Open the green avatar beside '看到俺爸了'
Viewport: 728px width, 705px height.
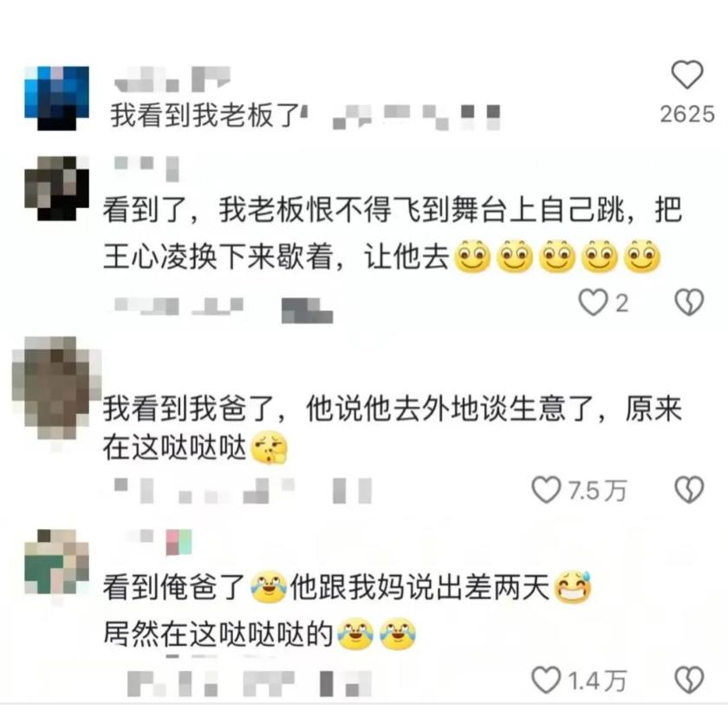pyautogui.click(x=56, y=561)
